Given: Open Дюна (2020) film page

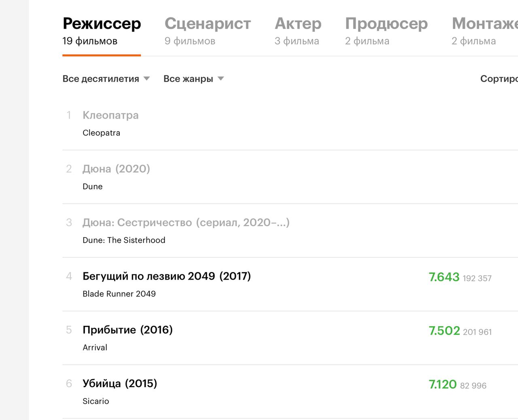Looking at the screenshot, I should [x=116, y=169].
